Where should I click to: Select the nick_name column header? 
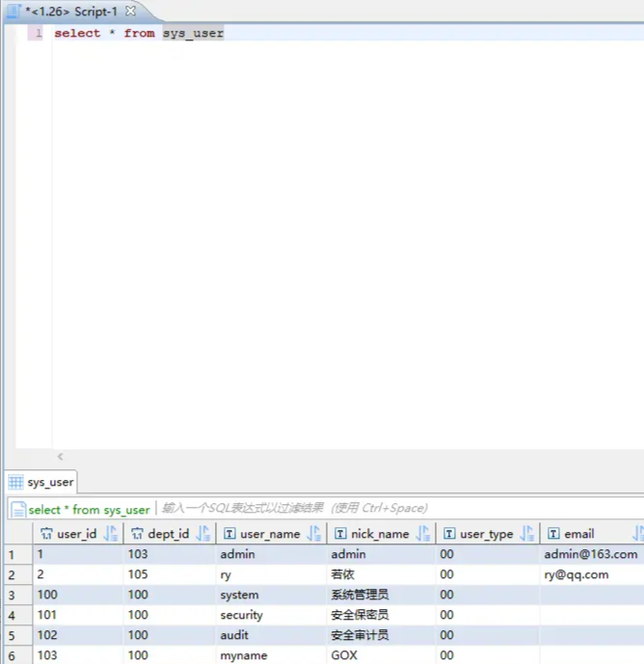point(379,533)
